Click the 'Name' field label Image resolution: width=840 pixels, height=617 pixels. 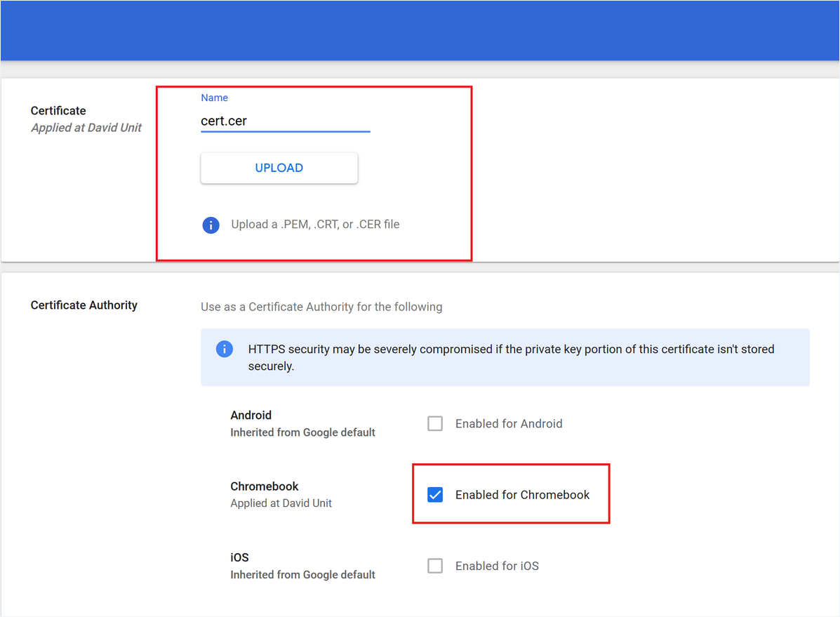pos(214,98)
